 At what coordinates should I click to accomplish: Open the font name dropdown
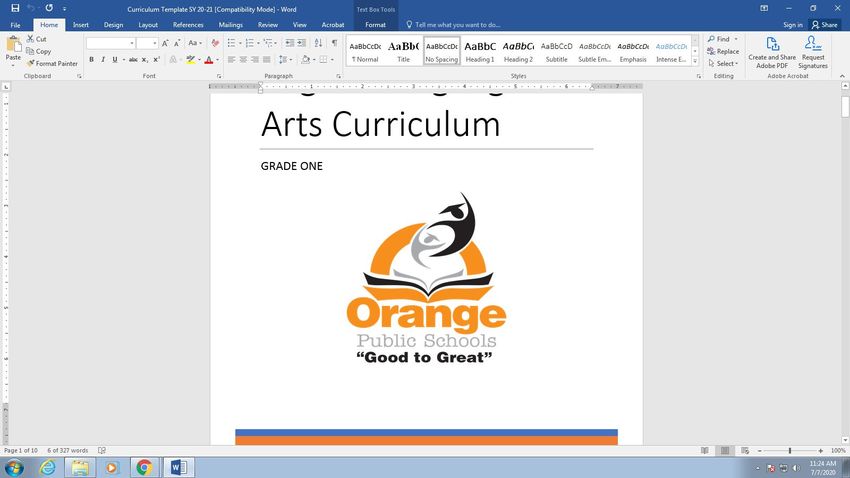click(132, 43)
